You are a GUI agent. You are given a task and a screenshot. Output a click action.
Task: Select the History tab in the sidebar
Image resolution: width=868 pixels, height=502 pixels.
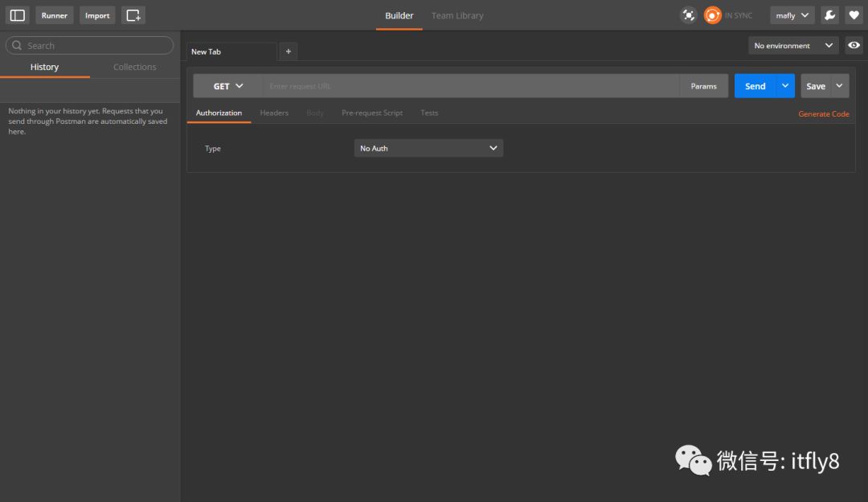44,67
